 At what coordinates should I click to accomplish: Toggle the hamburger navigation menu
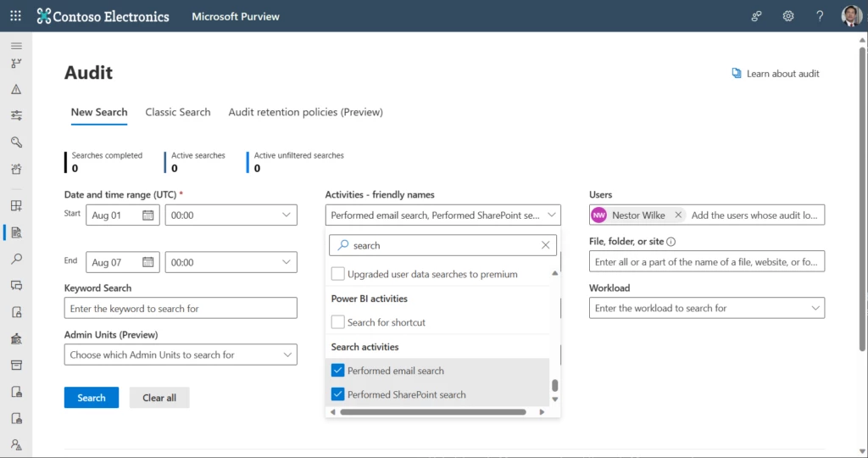click(x=16, y=46)
